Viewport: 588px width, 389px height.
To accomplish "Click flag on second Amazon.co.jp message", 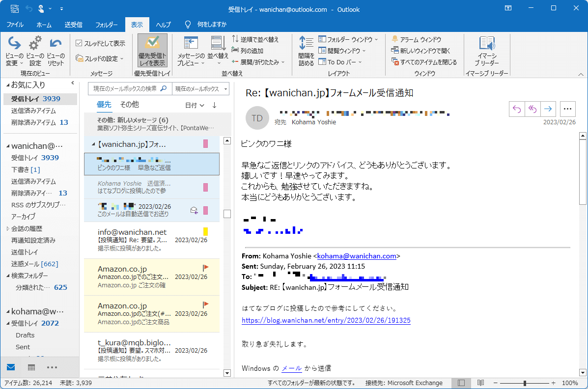I will click(x=205, y=305).
